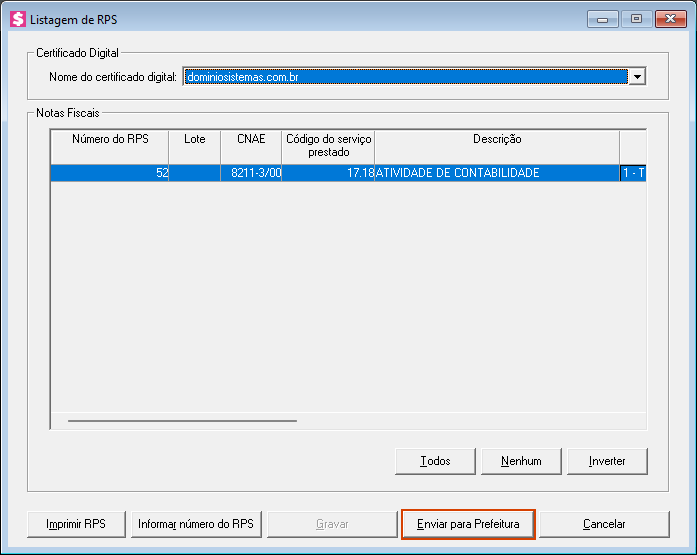Click Código do serviço prestado header

[328, 146]
